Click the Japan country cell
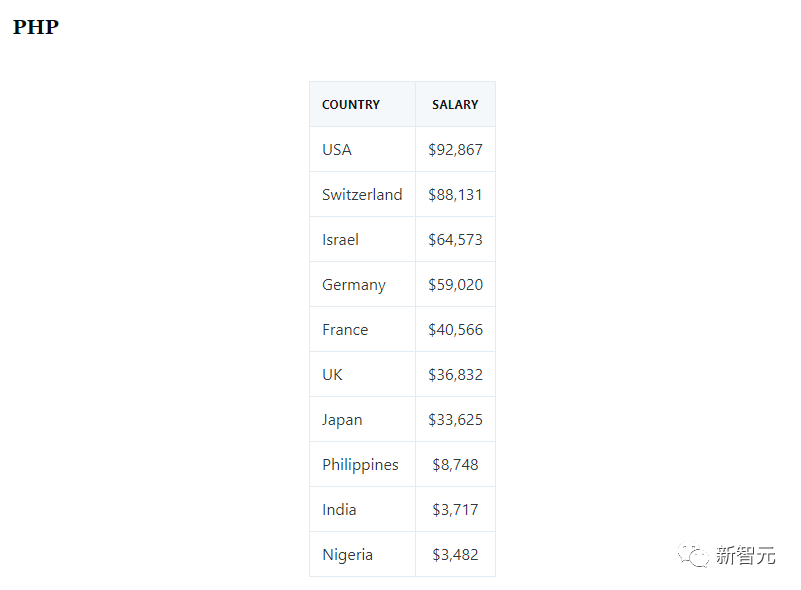 [342, 420]
